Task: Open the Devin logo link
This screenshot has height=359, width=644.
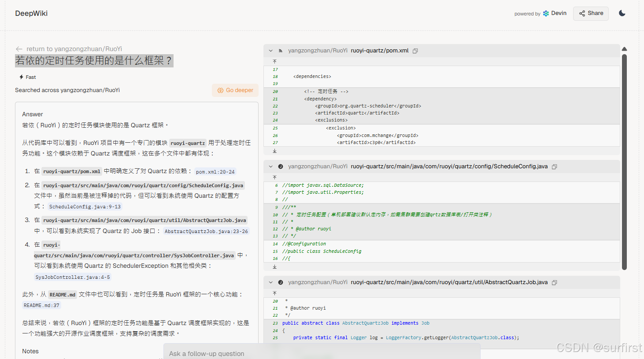Action: point(555,13)
